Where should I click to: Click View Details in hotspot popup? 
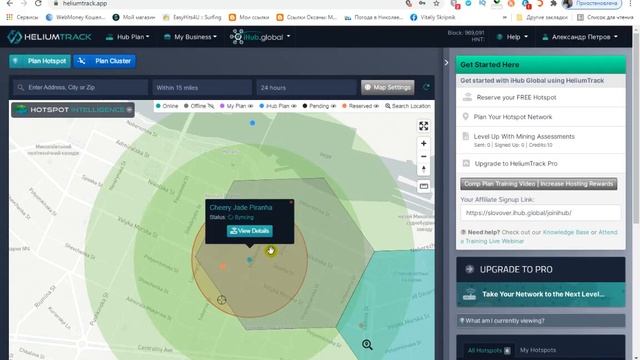(250, 231)
